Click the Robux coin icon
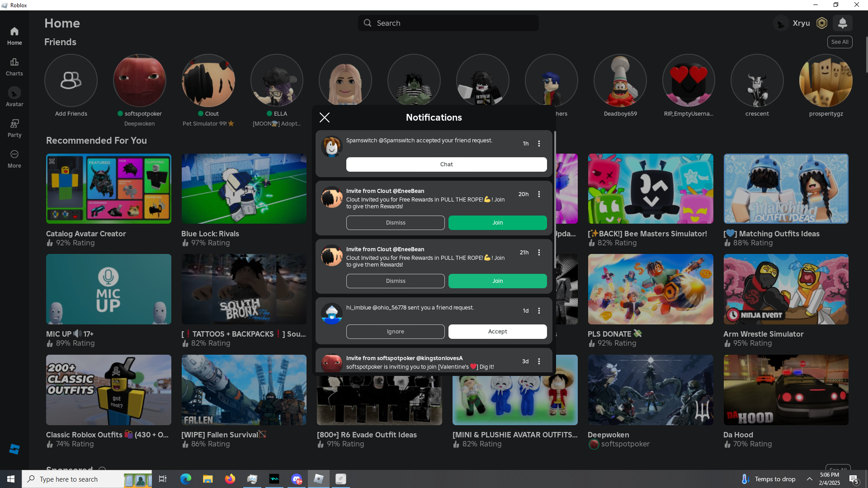This screenshot has height=488, width=868. pyautogui.click(x=822, y=23)
